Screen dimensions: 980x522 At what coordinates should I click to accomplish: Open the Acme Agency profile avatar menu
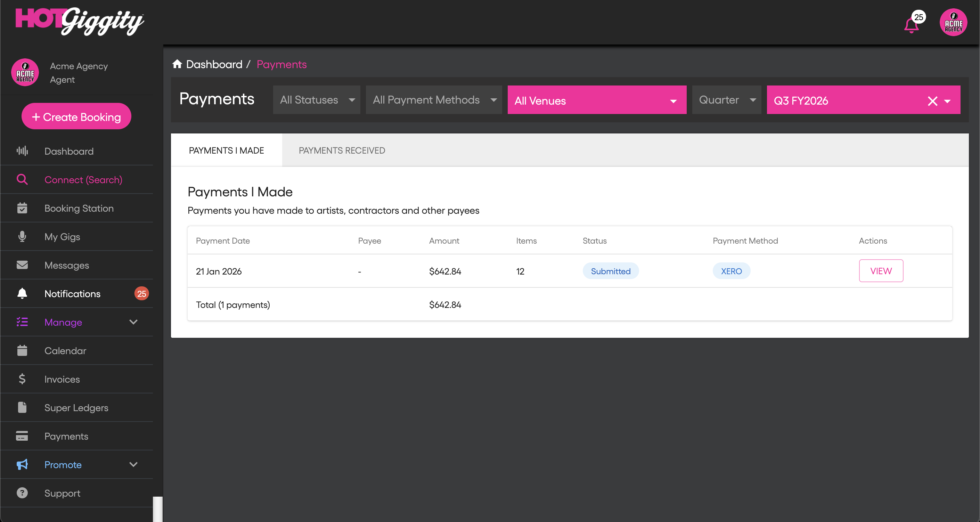(x=953, y=23)
